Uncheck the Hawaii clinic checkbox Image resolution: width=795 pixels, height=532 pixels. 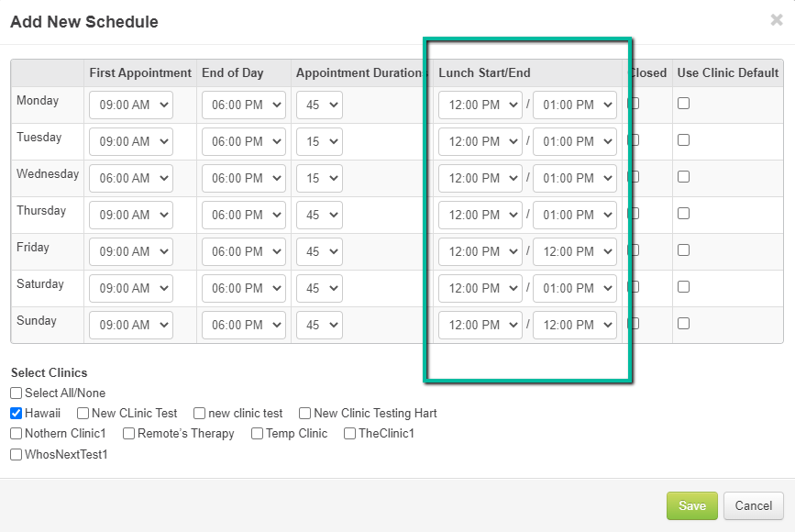coord(17,414)
